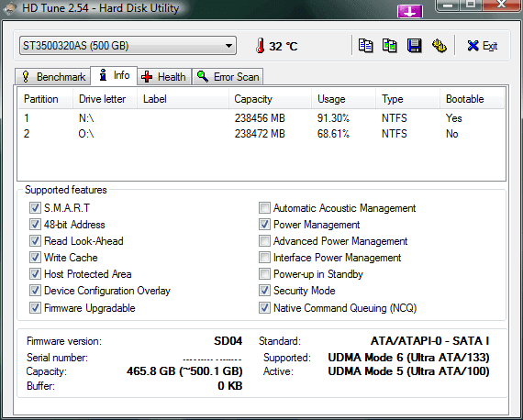
Task: Toggle the Firmware Upgradable checkbox
Action: tap(35, 307)
